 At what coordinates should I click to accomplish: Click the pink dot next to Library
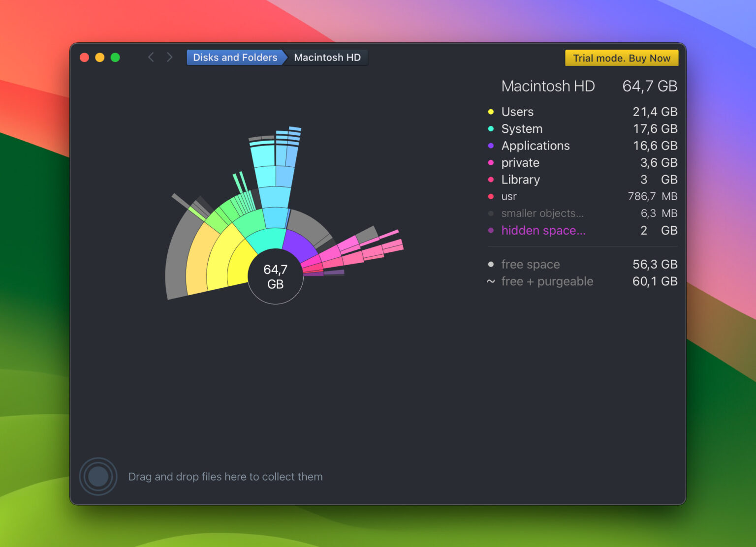(490, 180)
